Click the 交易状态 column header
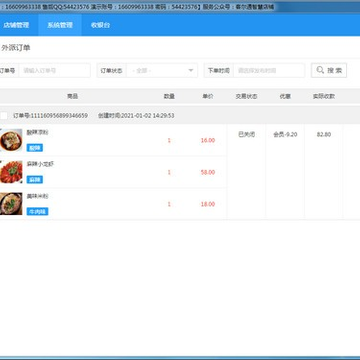The height and width of the screenshot is (360, 360). 246,97
